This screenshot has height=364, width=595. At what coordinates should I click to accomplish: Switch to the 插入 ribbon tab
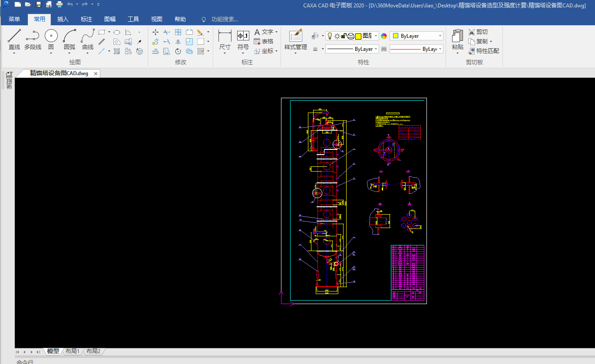coord(63,19)
